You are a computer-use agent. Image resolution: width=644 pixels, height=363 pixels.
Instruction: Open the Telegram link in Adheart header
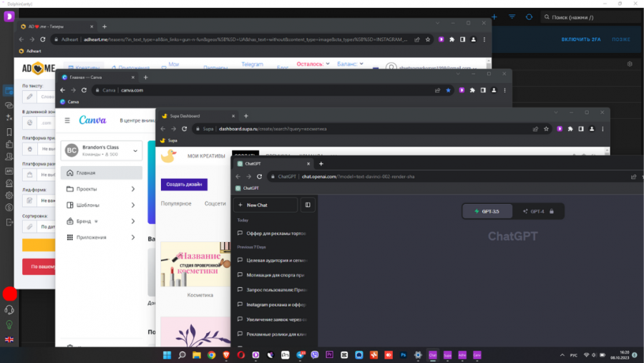tap(252, 64)
